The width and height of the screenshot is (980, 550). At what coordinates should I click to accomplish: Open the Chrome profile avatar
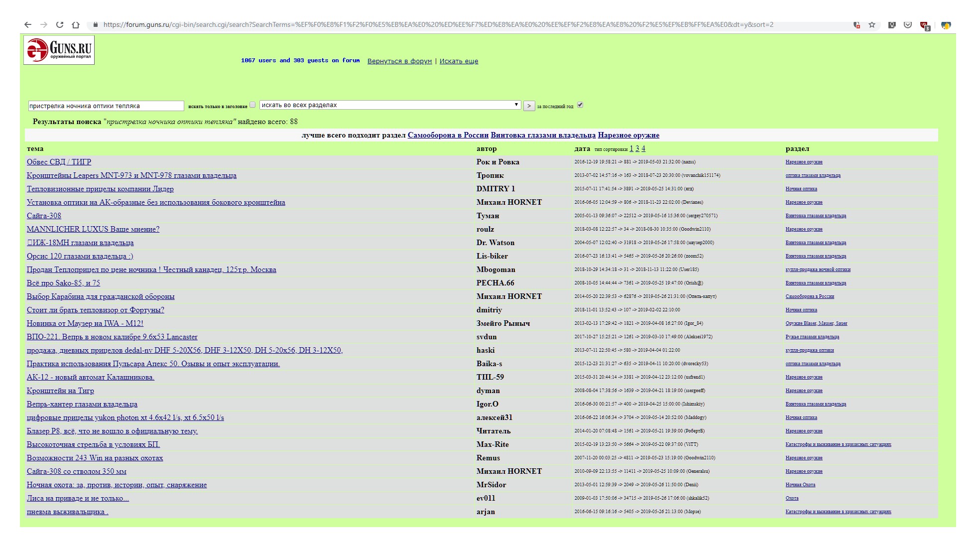pos(946,25)
